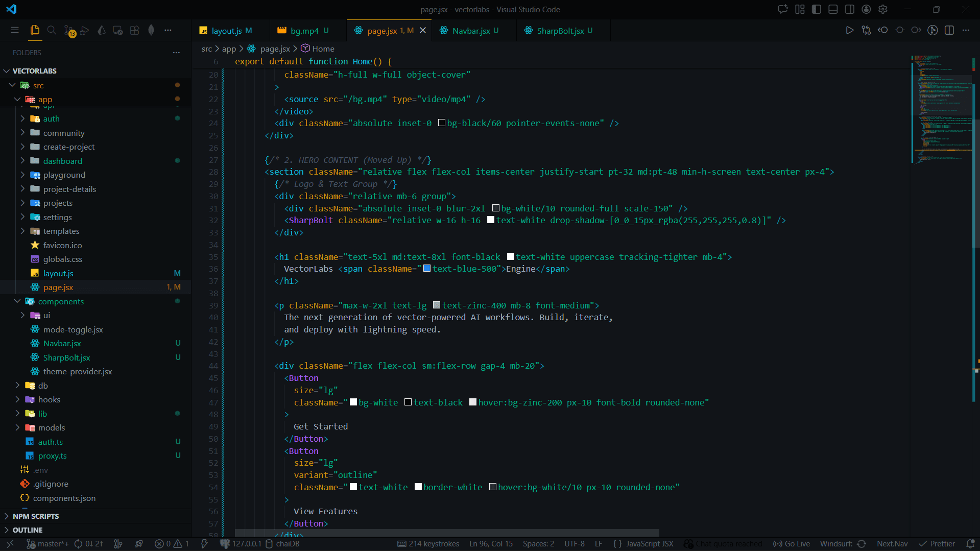
Task: Click Go Live in status bar
Action: [792, 544]
